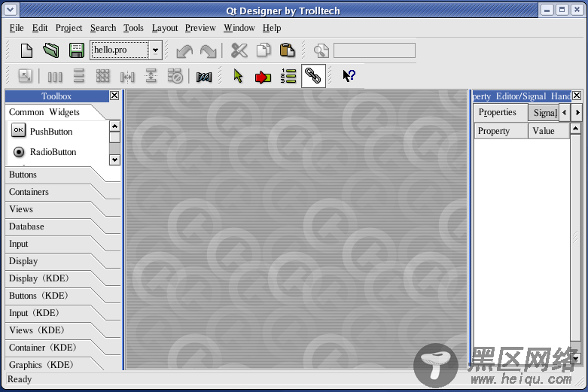
Task: Click the left tab scroll arrow
Action: click(x=565, y=112)
